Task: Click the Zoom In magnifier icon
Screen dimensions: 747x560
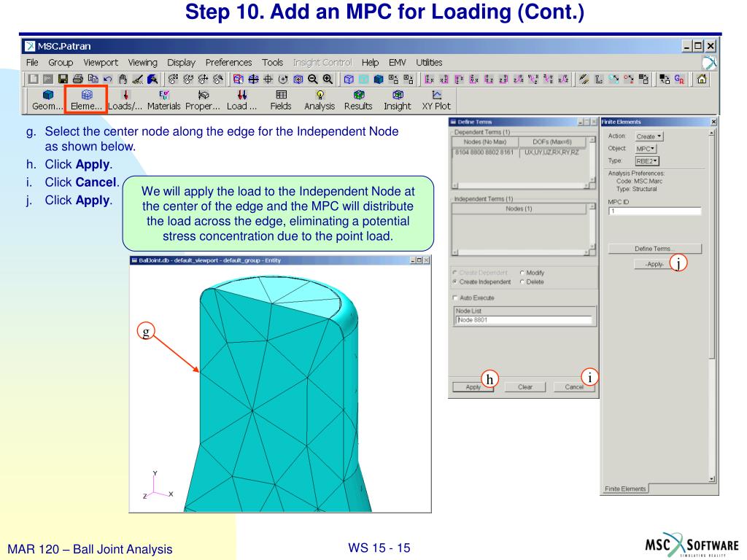Action: (x=328, y=79)
